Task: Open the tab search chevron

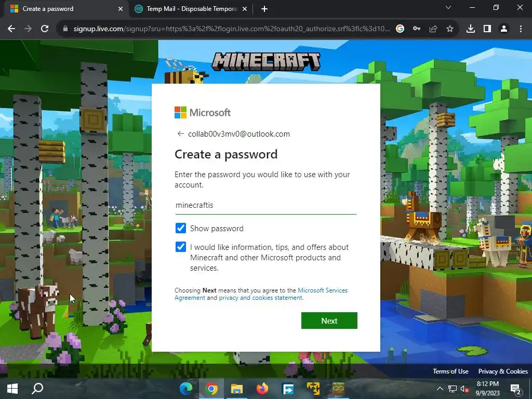Action: pyautogui.click(x=448, y=7)
